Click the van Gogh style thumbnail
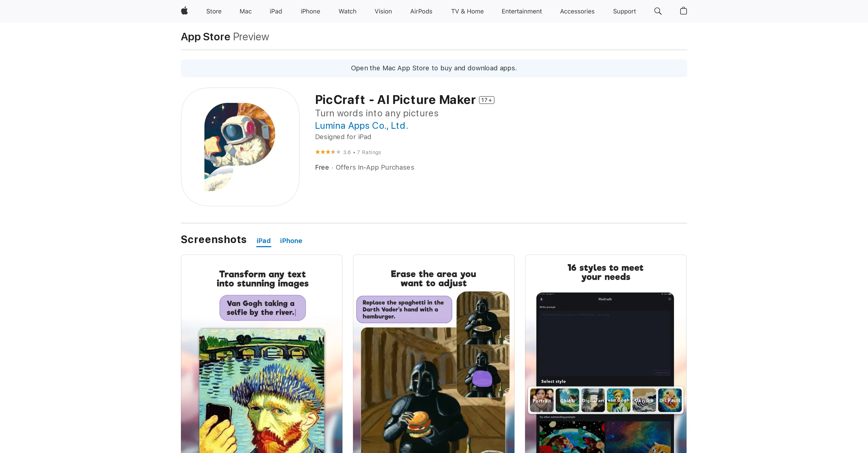Viewport: 868px width, 453px height. pos(619,400)
